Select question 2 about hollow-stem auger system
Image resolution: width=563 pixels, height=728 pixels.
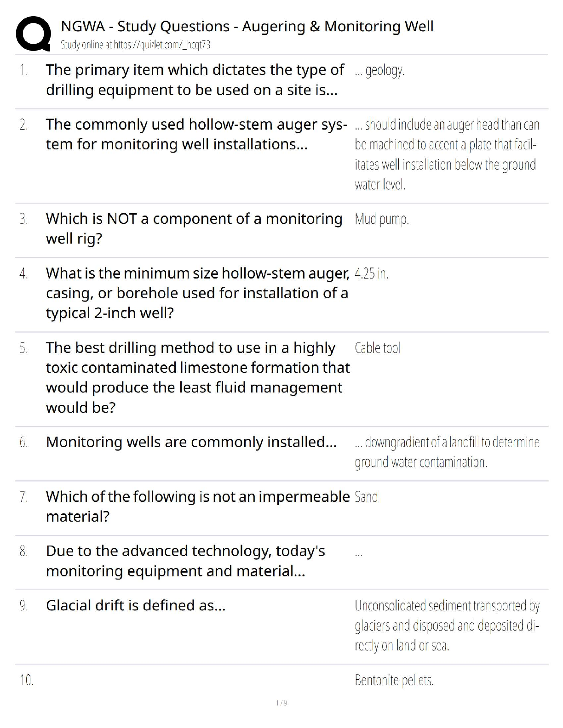(196, 134)
